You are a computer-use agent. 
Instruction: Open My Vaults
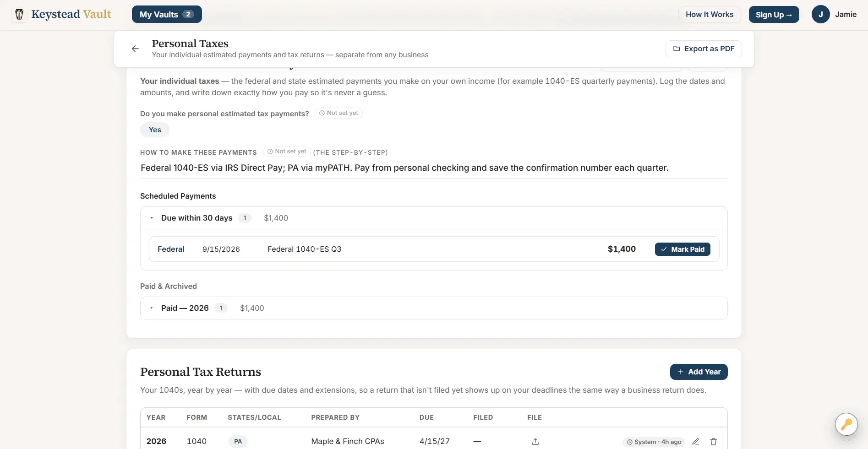pyautogui.click(x=167, y=15)
